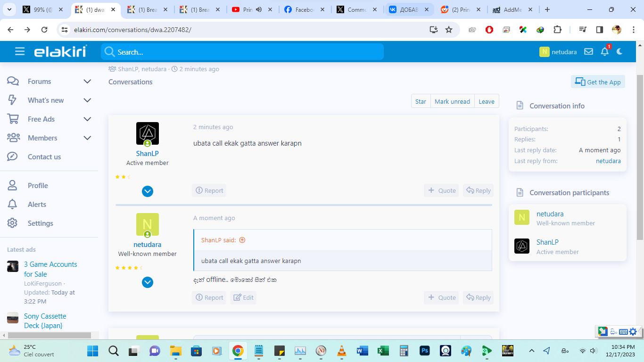Click the 3 Game Accounts for Sale ad
Viewport: 644px width, 362px height.
(x=50, y=269)
